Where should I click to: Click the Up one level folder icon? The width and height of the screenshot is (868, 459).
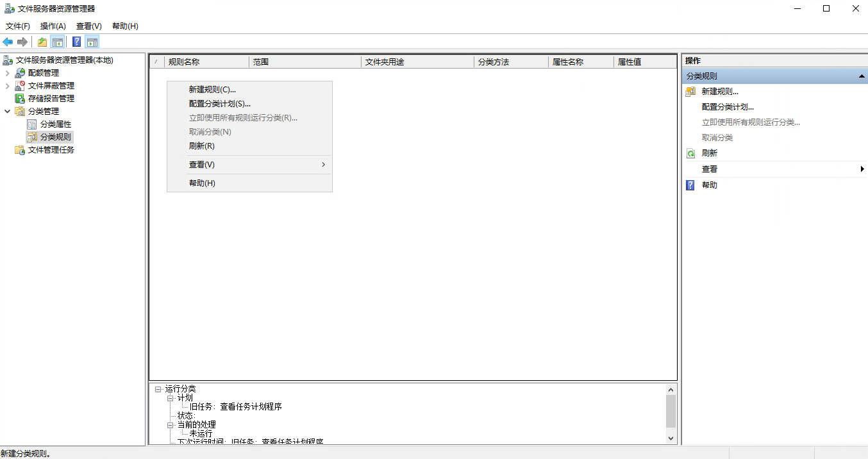click(42, 42)
